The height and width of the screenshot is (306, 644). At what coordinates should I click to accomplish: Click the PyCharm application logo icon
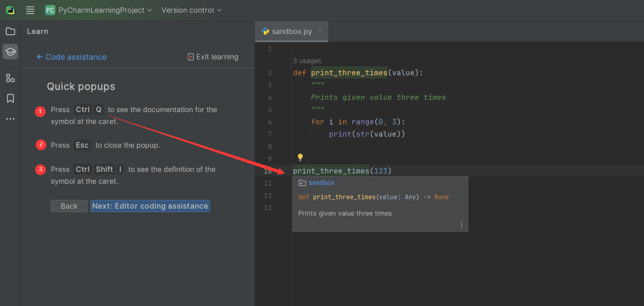[x=10, y=10]
